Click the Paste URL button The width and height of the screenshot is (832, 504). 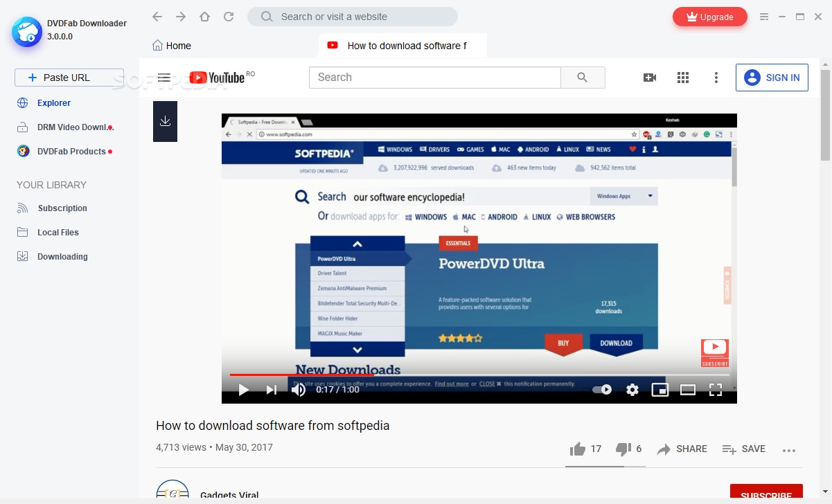(69, 78)
